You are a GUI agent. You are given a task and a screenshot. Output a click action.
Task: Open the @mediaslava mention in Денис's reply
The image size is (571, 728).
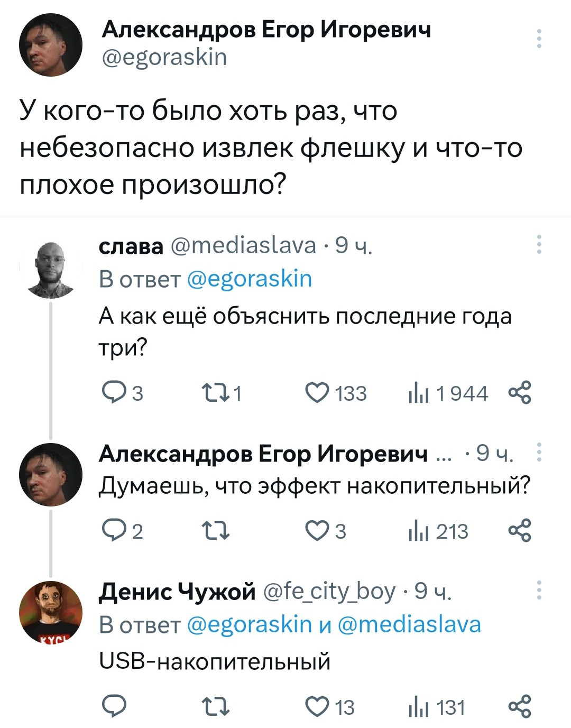409,624
